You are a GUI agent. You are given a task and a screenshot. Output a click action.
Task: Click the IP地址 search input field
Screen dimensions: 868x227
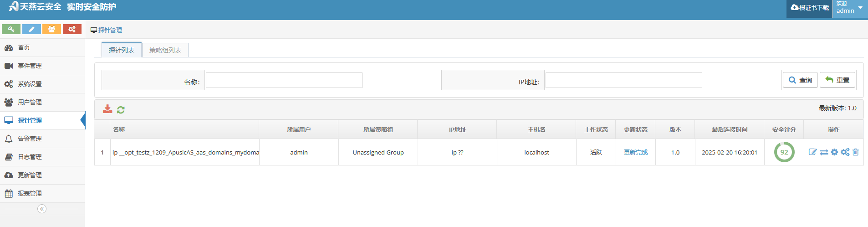[624, 80]
